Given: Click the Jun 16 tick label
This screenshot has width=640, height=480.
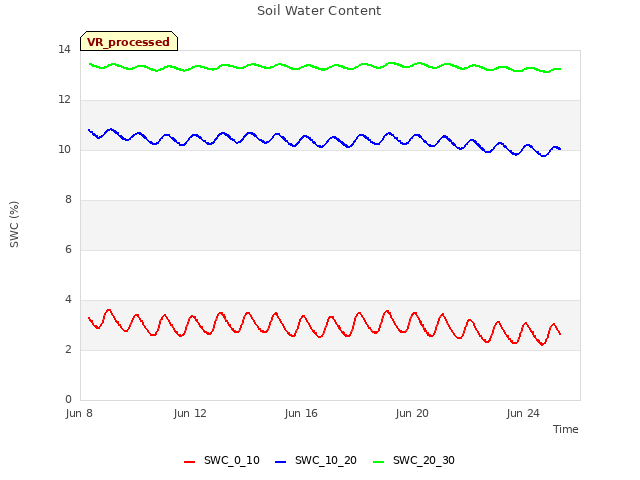Looking at the screenshot, I should click(x=301, y=413).
